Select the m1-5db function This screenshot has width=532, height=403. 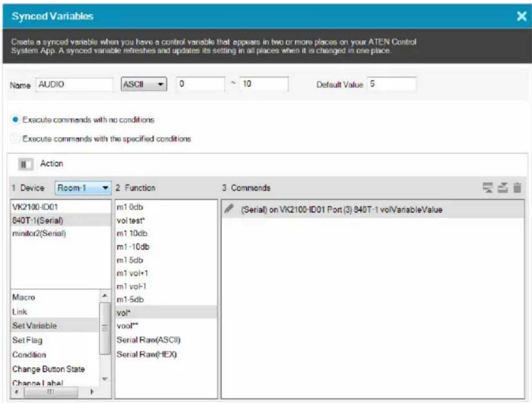pyautogui.click(x=166, y=299)
